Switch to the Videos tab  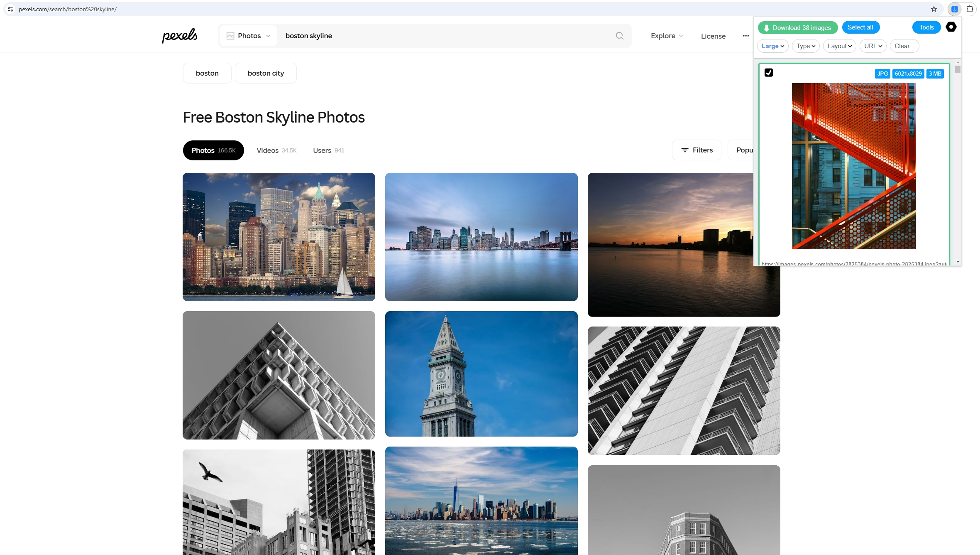point(276,150)
